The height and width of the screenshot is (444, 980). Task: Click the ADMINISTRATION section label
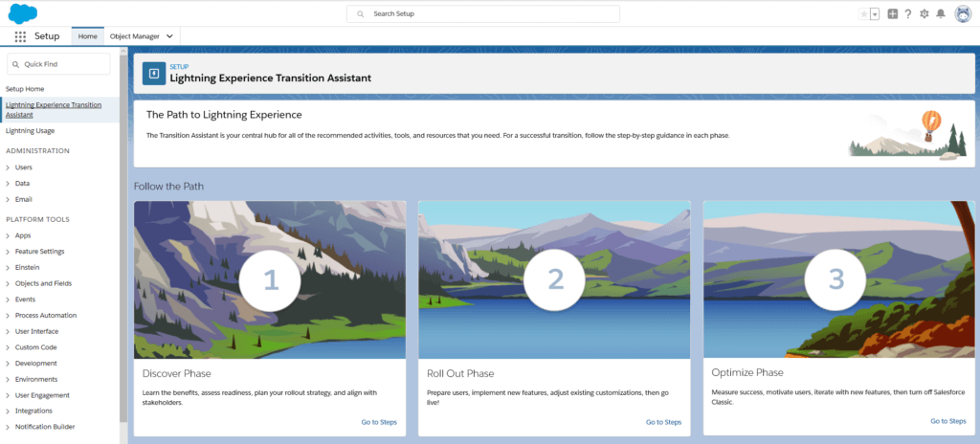pos(37,150)
